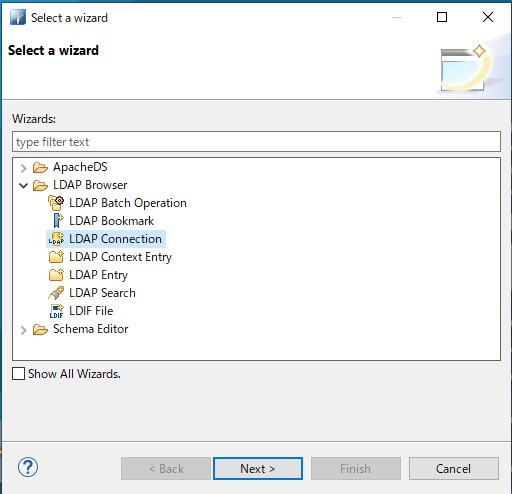Expand the Schema Editor category
Image resolution: width=512 pixels, height=494 pixels.
[x=23, y=330]
